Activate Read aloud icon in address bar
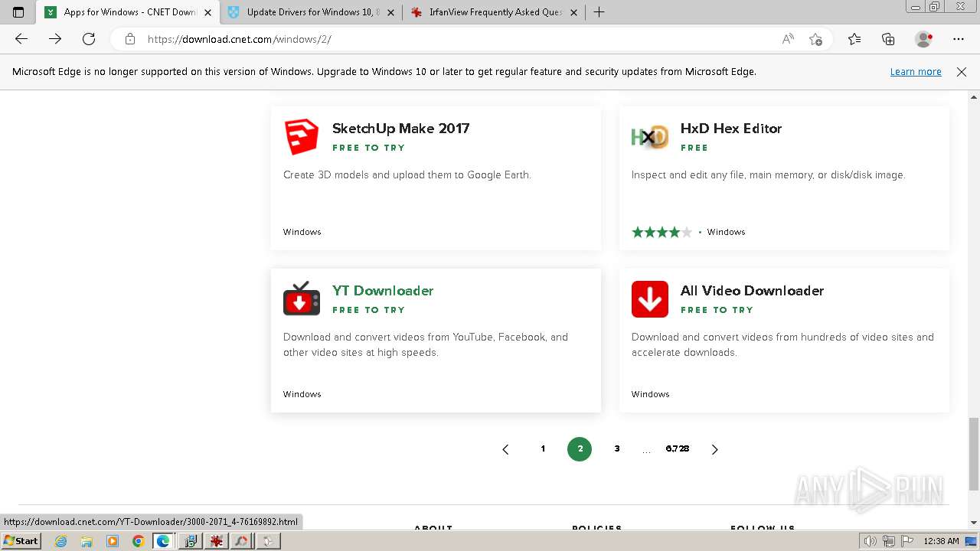980x551 pixels. coord(788,39)
